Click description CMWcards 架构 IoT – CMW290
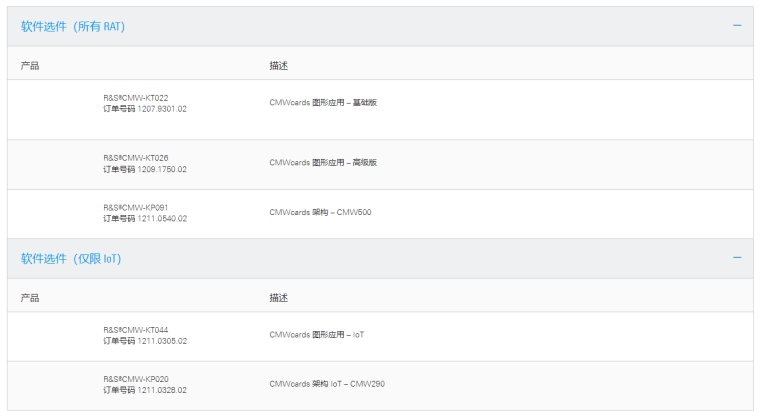The image size is (760, 418). pyautogui.click(x=326, y=385)
